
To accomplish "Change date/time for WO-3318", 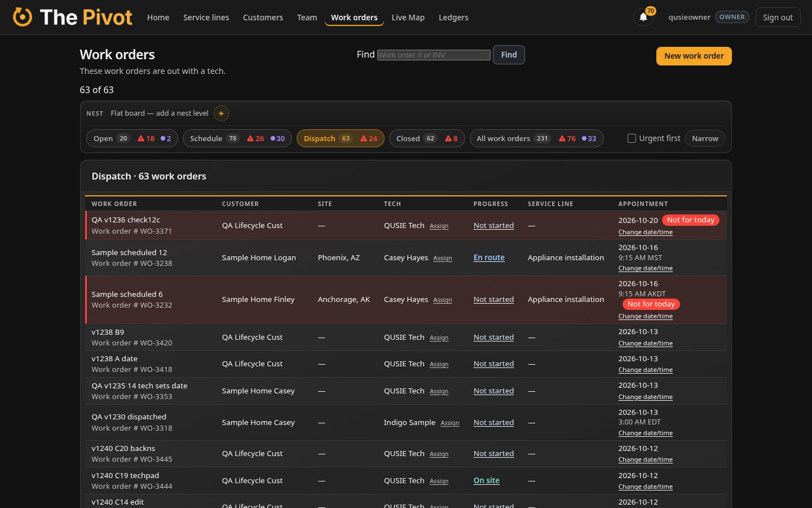I will [645, 433].
